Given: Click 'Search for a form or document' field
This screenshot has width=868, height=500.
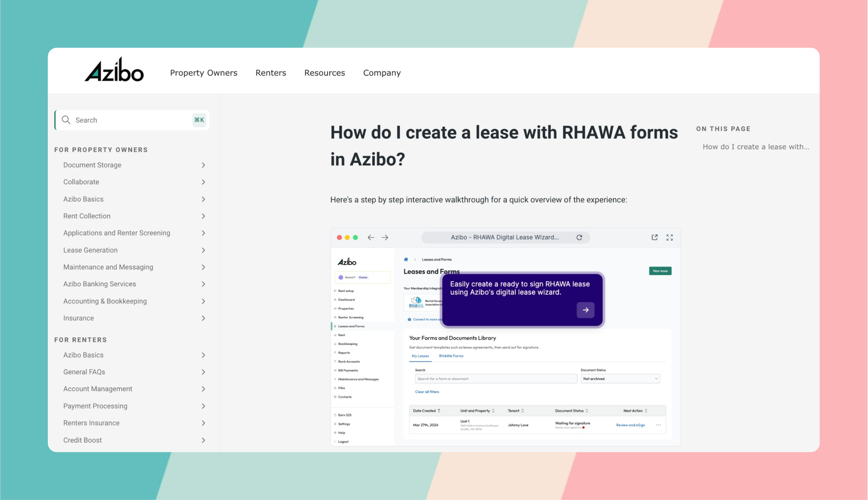Looking at the screenshot, I should (496, 379).
